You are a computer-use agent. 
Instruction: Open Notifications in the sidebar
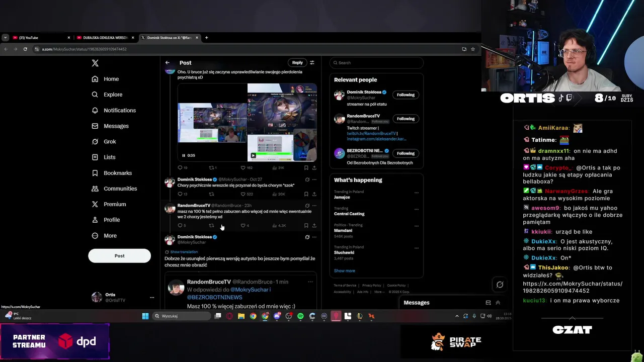point(114,110)
